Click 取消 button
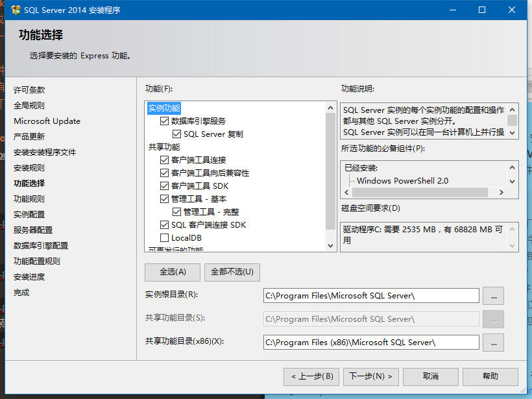Image resolution: width=532 pixels, height=399 pixels. pyautogui.click(x=431, y=376)
